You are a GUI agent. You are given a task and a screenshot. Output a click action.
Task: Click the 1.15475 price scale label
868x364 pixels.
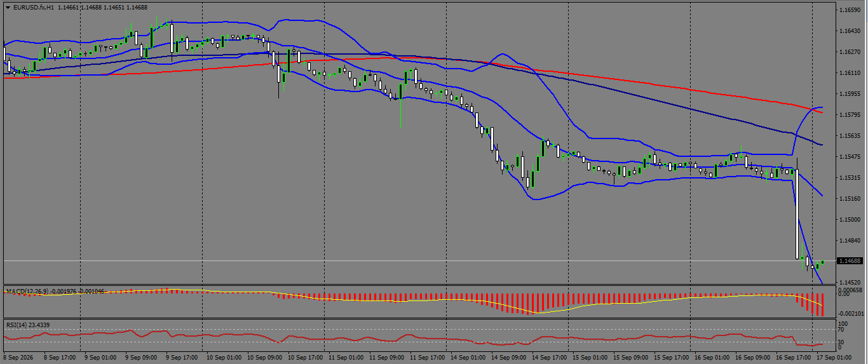tap(850, 158)
